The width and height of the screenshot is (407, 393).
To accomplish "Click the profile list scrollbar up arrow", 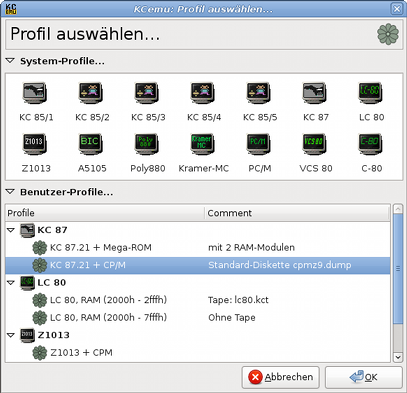I will (398, 209).
